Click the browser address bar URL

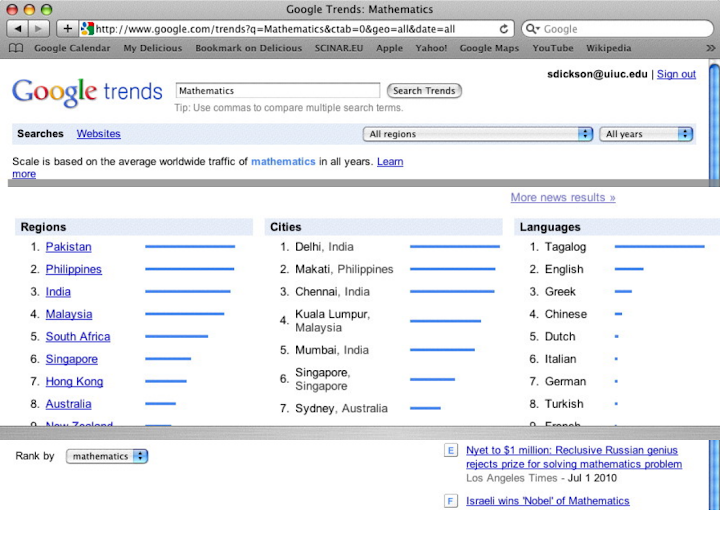[x=276, y=29]
